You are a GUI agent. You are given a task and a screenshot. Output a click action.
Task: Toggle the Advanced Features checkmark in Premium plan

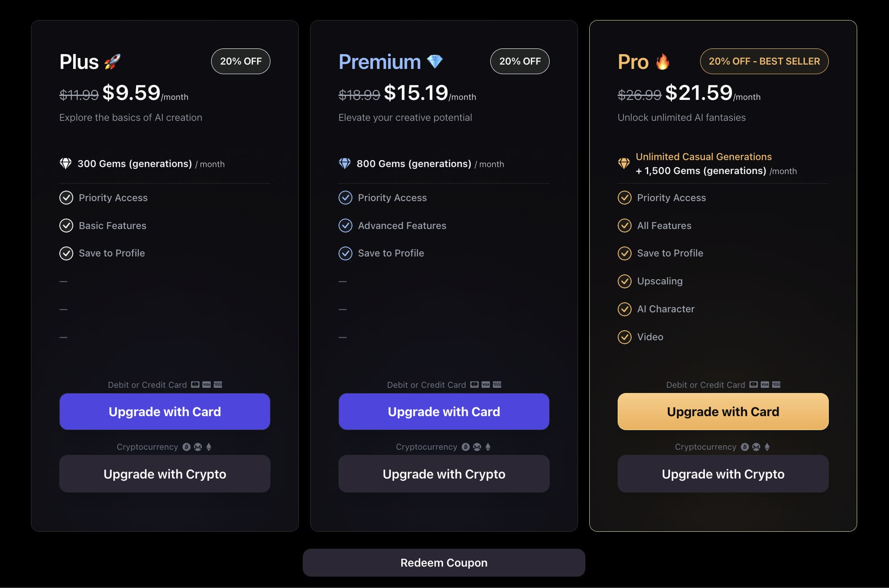click(x=345, y=226)
